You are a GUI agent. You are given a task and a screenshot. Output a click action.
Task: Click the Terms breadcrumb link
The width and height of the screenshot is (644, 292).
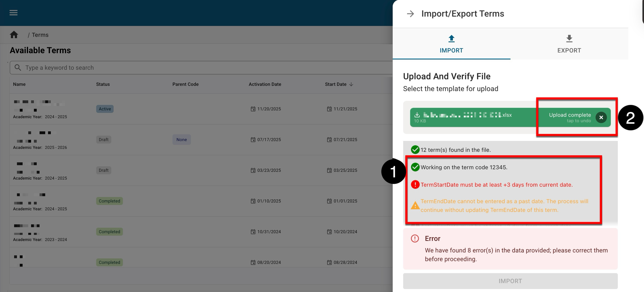pos(40,35)
